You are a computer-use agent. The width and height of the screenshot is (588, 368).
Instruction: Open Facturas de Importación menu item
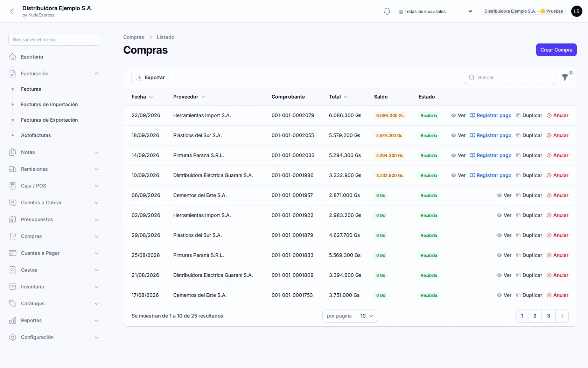49,104
